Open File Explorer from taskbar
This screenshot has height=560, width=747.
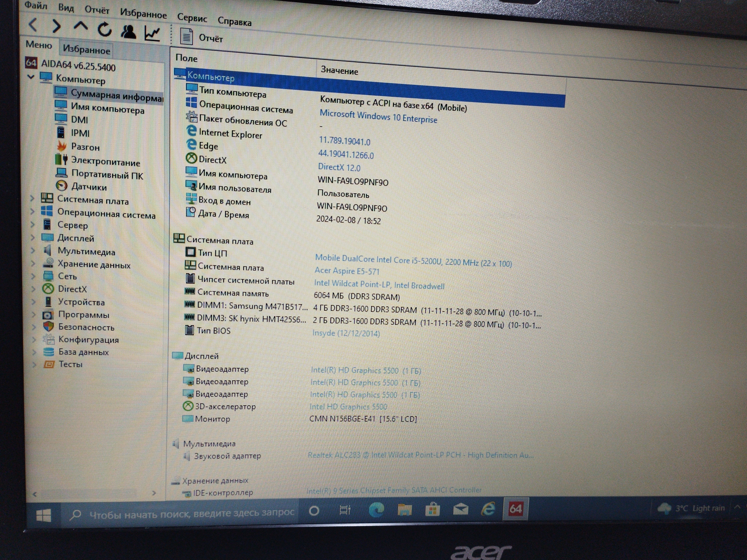click(405, 509)
